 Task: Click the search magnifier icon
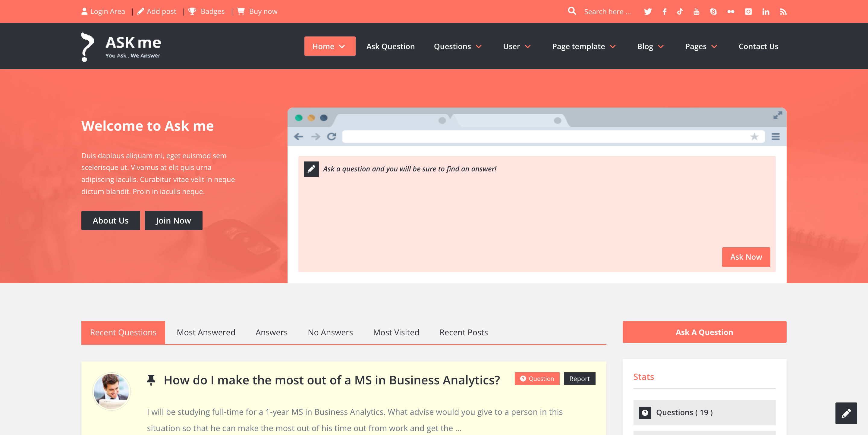[x=572, y=11]
